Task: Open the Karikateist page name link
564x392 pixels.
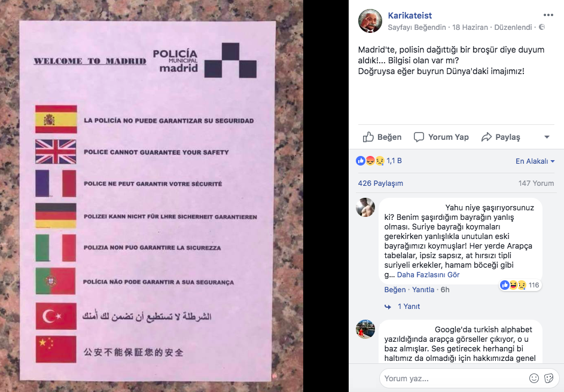Action: pos(410,16)
